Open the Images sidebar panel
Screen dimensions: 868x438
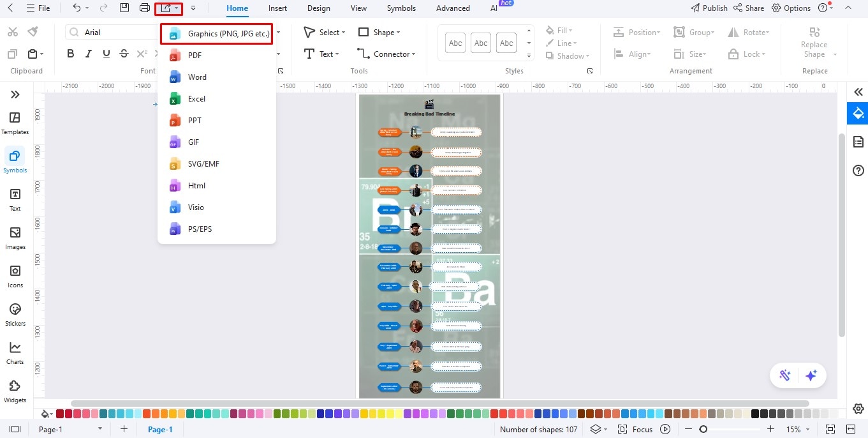click(15, 238)
